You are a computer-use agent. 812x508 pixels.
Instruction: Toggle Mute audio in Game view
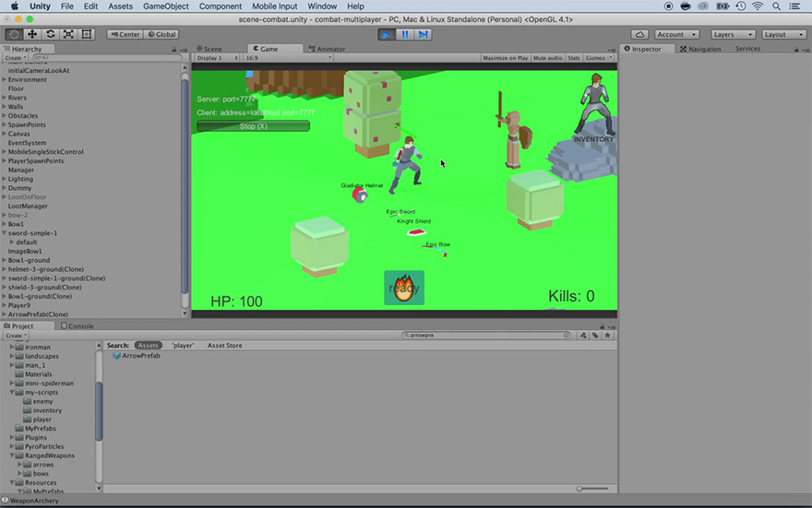547,58
